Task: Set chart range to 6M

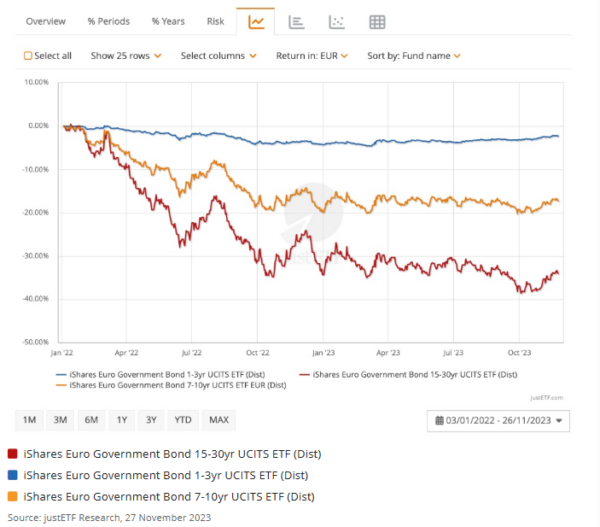Action: [91, 420]
